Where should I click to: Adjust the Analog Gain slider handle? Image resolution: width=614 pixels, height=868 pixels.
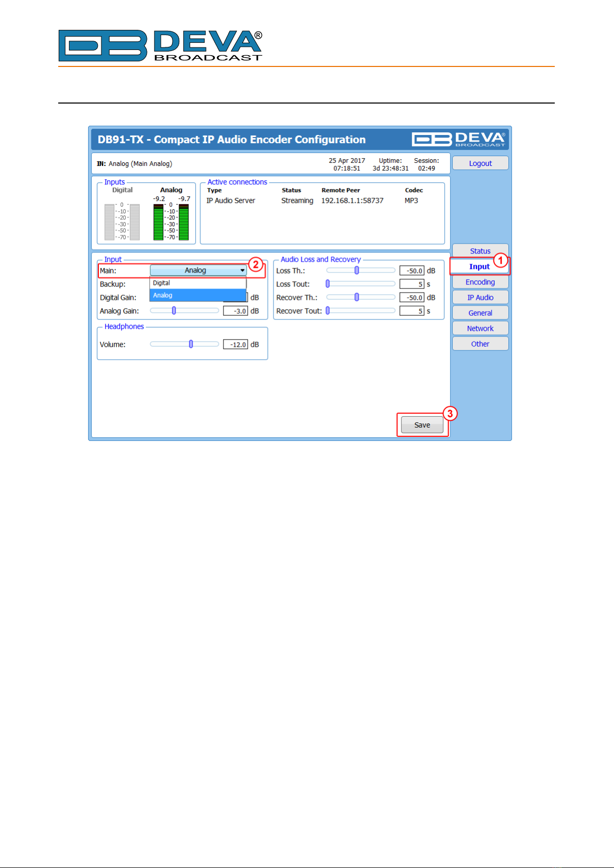[x=174, y=311]
